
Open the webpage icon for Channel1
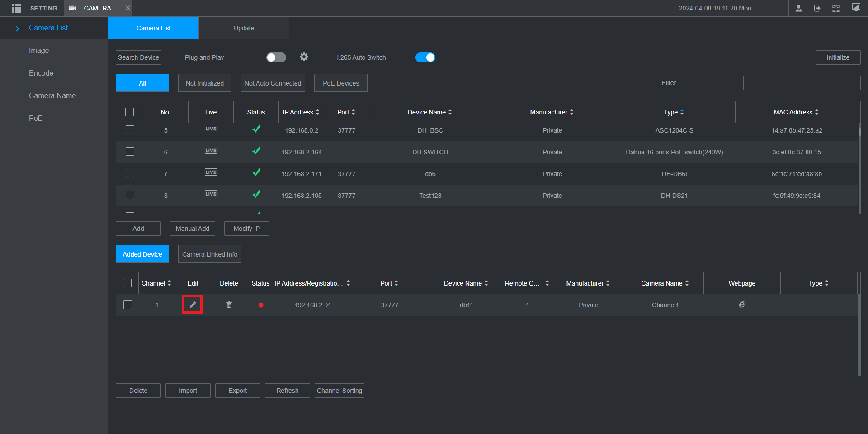pos(742,305)
